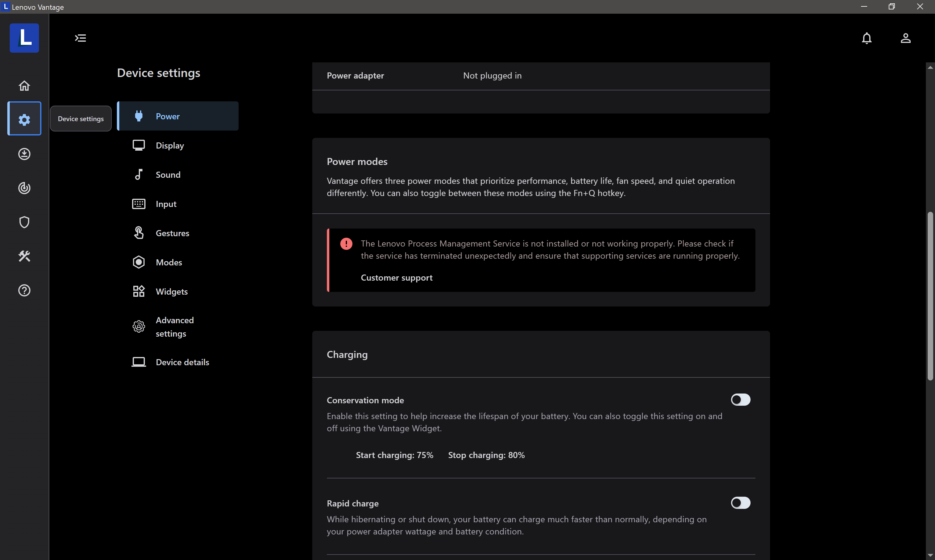The image size is (935, 560).
Task: Collapse the navigation menu hamburger icon
Action: pyautogui.click(x=80, y=38)
